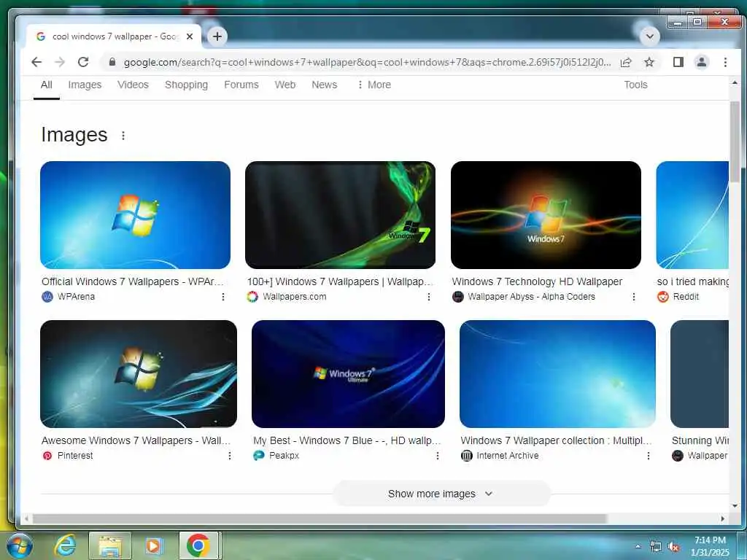Viewport: 747px width, 560px height.
Task: Open the green Wallpapers.com Windows 7 thumbnail
Action: tap(340, 215)
